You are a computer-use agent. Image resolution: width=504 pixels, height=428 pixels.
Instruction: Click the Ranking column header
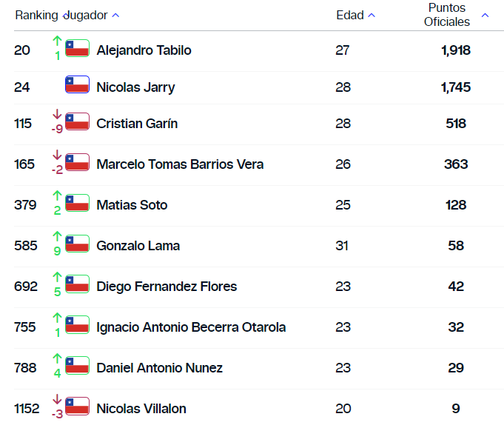click(37, 16)
